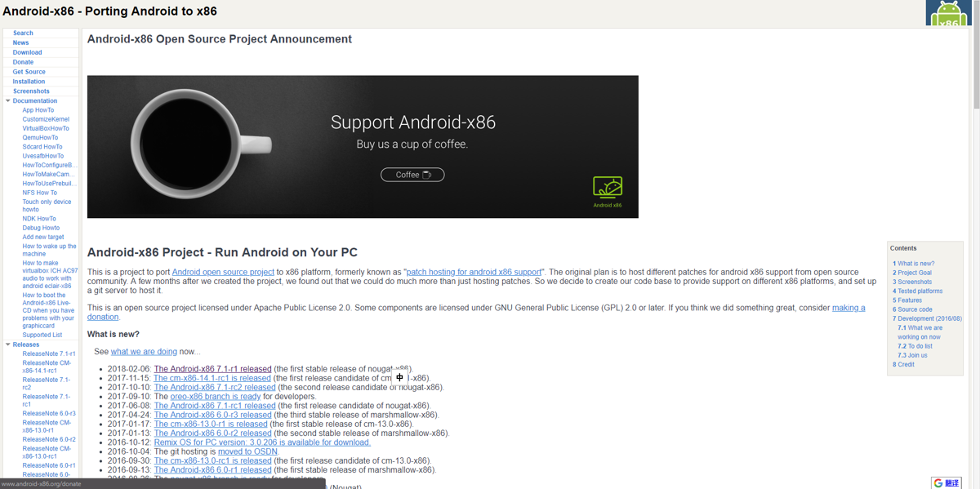The image size is (980, 489).
Task: Collapse the Releases section triangle
Action: (x=8, y=345)
